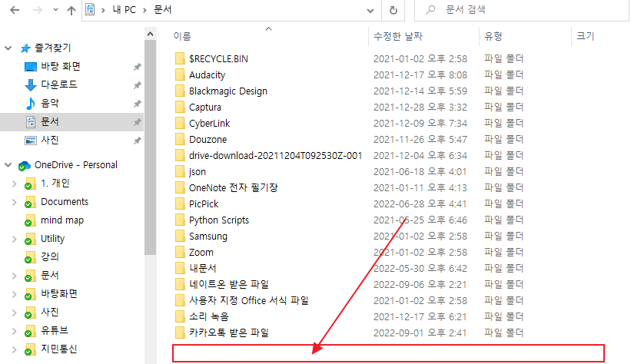Select the Zoom folder icon
The height and width of the screenshot is (364, 631).
(180, 252)
